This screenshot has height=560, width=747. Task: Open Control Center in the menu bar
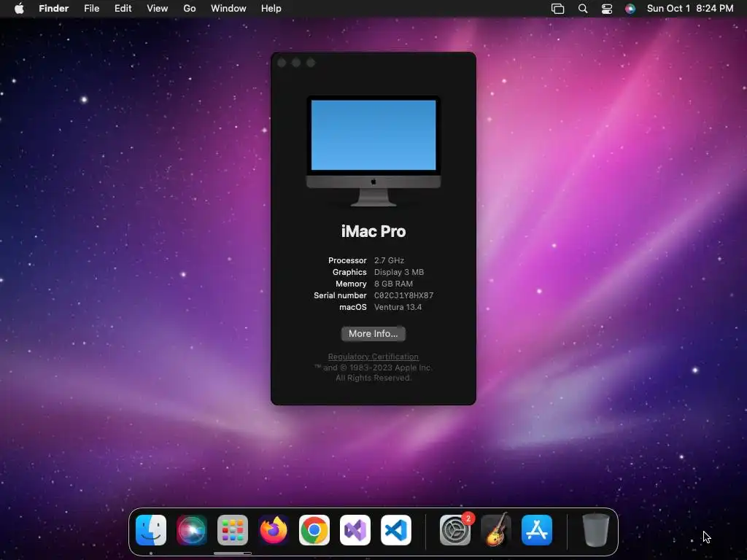tap(606, 9)
